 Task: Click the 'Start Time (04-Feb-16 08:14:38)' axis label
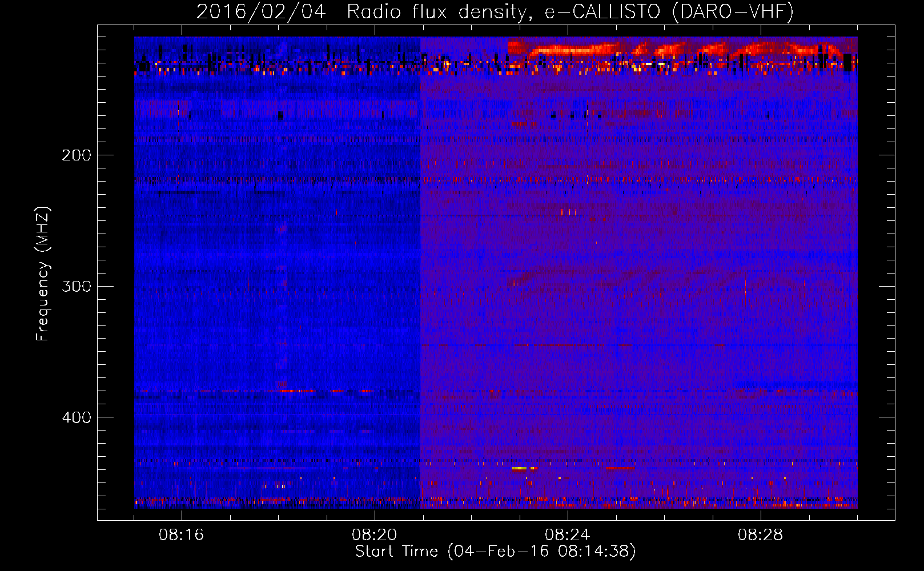pos(495,552)
